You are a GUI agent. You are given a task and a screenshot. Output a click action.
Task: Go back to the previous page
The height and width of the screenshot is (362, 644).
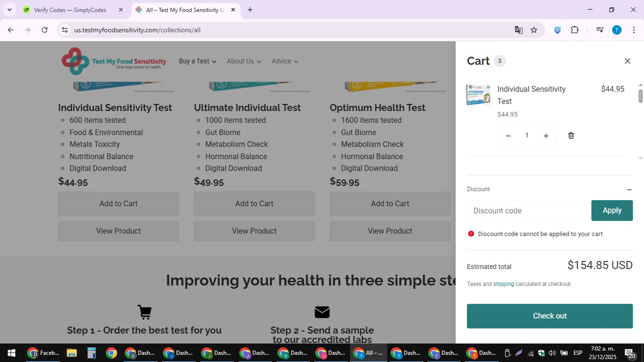[x=11, y=30]
